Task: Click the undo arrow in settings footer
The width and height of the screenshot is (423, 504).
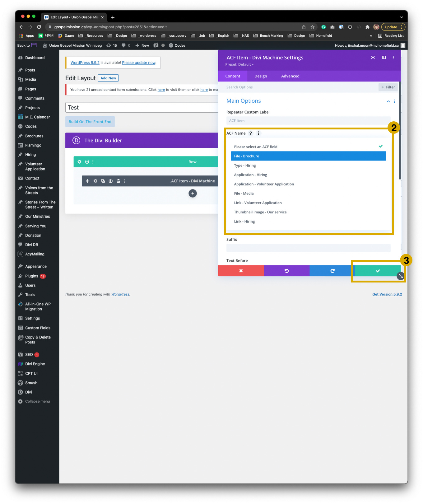Action: (x=286, y=271)
